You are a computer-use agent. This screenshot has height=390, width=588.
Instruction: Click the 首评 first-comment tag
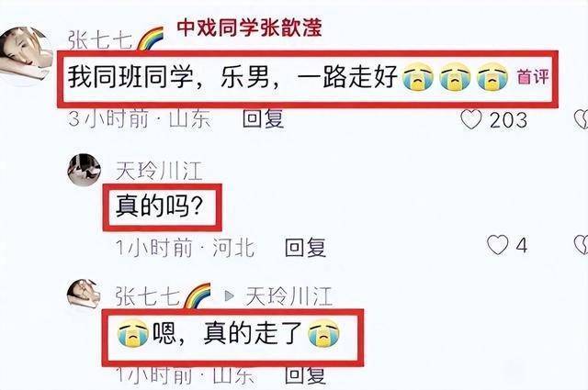click(x=533, y=76)
